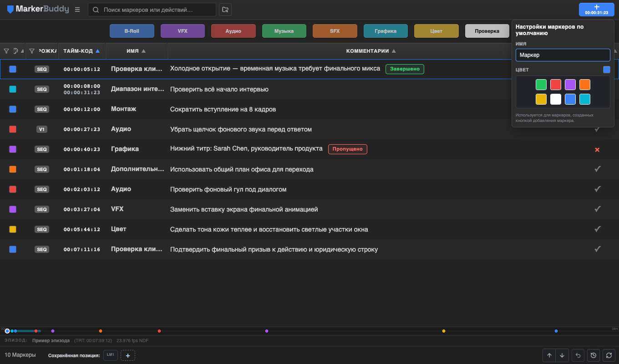
Task: Click the folder search icon next to search field
Action: [x=225, y=10]
